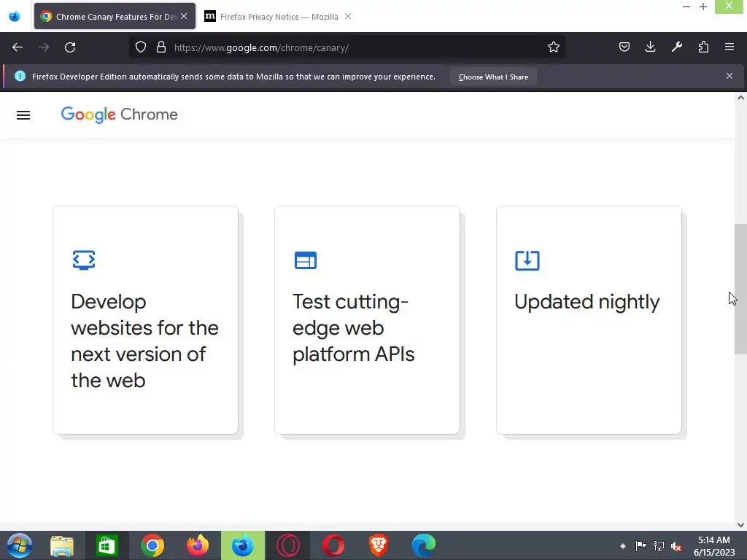Viewport: 747px width, 560px height.
Task: Minimize the Firefox window
Action: coord(686,7)
